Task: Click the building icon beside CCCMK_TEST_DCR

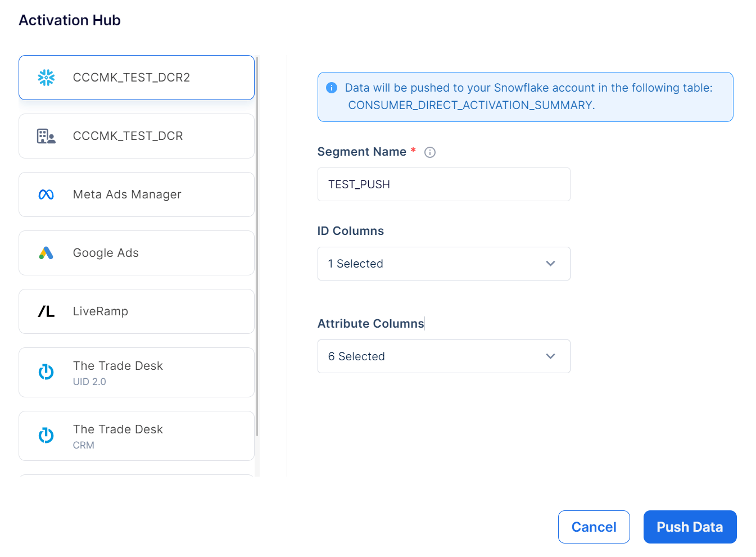Action: pyautogui.click(x=46, y=136)
